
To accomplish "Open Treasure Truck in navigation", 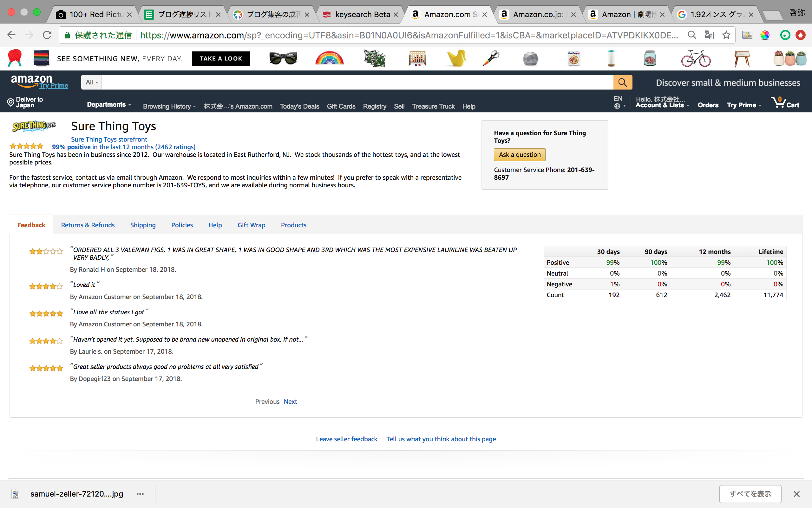I will (433, 106).
